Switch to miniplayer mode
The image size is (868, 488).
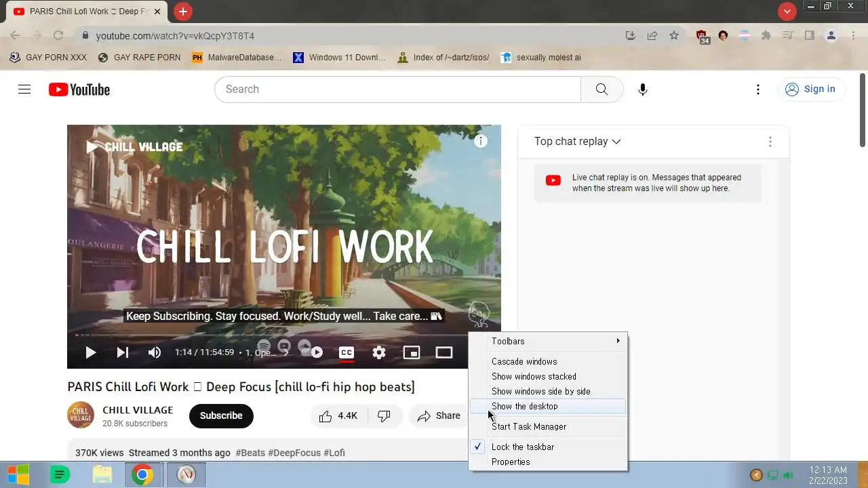pyautogui.click(x=412, y=352)
